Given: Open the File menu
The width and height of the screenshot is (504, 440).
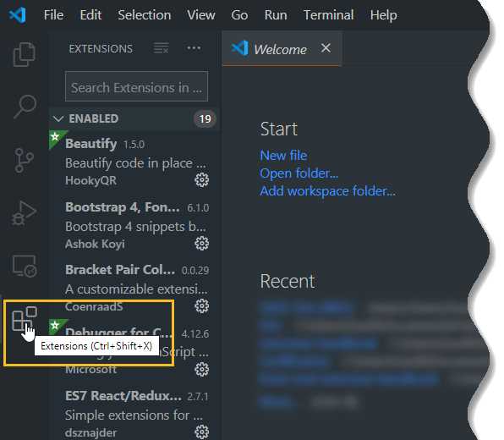Looking at the screenshot, I should (x=53, y=14).
